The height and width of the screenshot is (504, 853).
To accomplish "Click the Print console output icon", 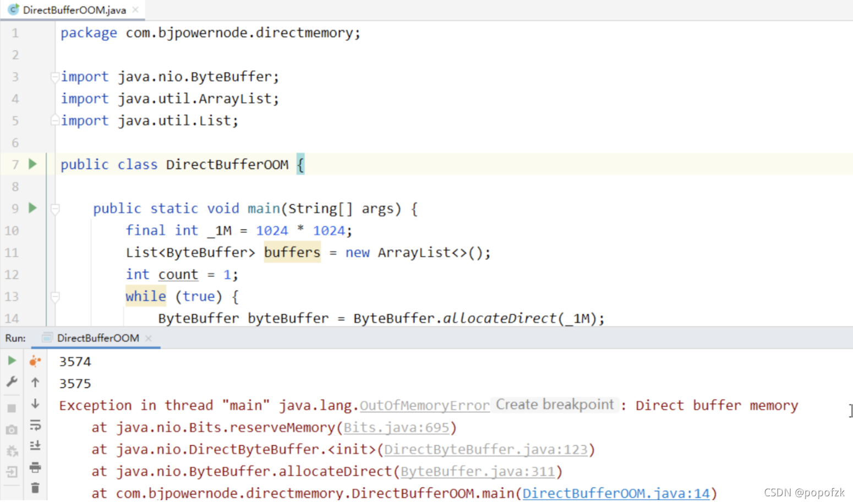I will (x=35, y=467).
